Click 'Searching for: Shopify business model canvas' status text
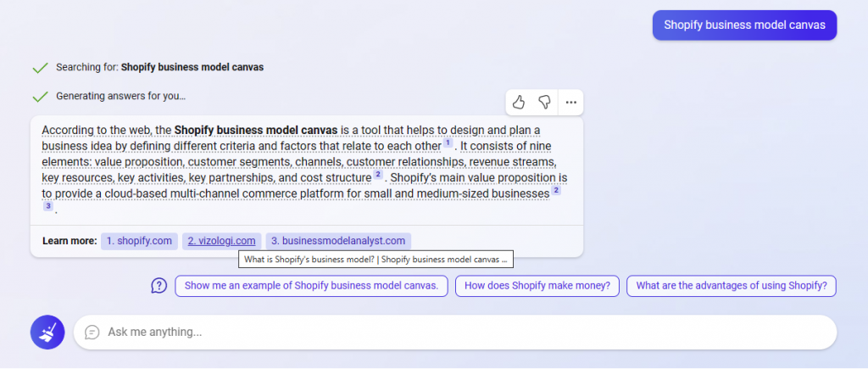 point(160,67)
